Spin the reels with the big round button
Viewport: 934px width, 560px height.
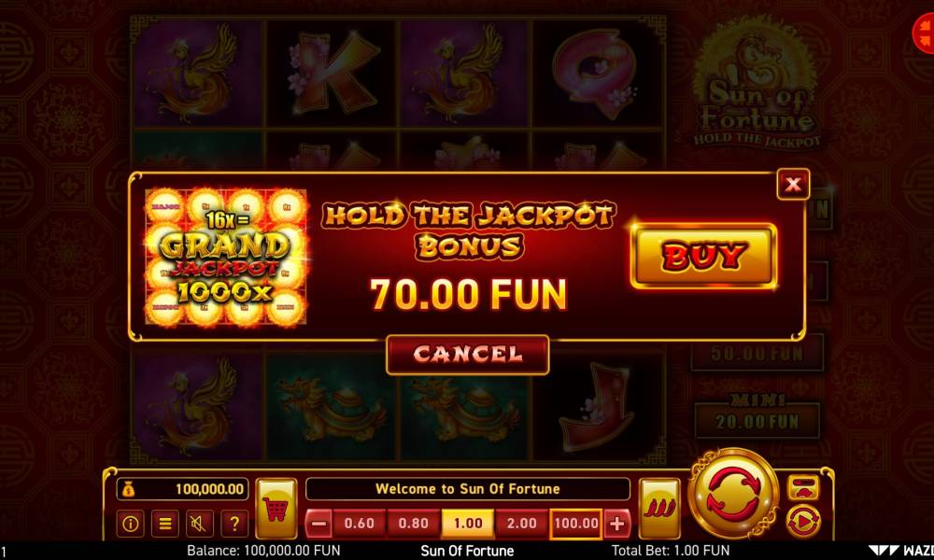733,495
